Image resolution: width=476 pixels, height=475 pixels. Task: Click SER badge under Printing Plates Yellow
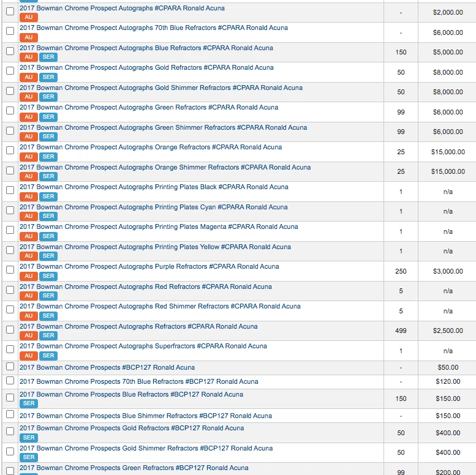(x=48, y=255)
